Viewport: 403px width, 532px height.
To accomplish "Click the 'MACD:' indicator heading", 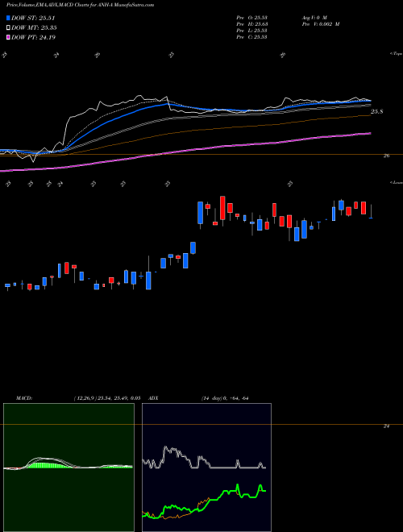I will point(23,398).
